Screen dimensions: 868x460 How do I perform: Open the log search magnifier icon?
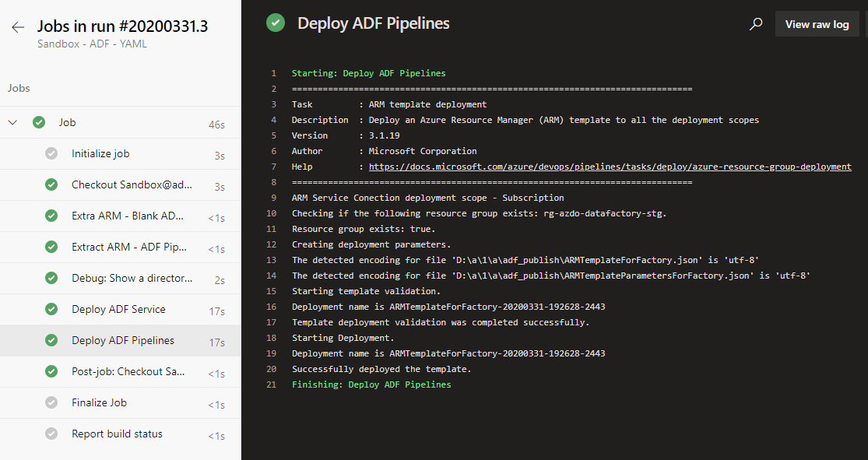tap(756, 24)
